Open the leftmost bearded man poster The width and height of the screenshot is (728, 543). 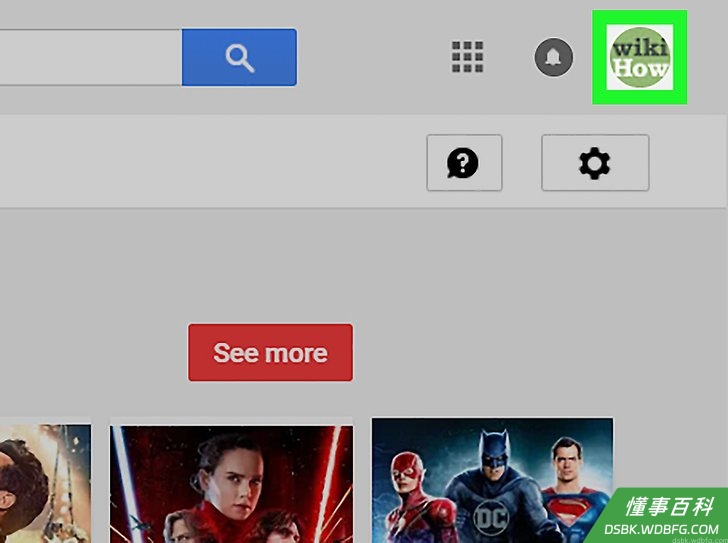45,484
